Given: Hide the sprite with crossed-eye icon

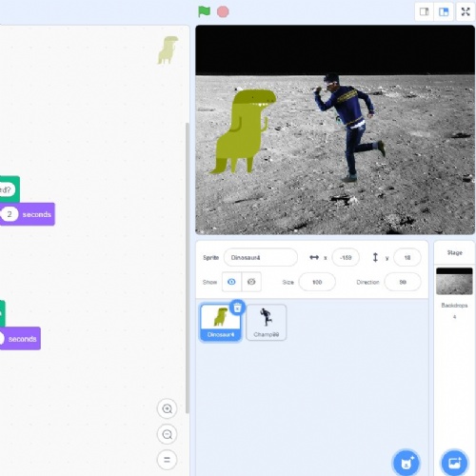Looking at the screenshot, I should point(251,282).
